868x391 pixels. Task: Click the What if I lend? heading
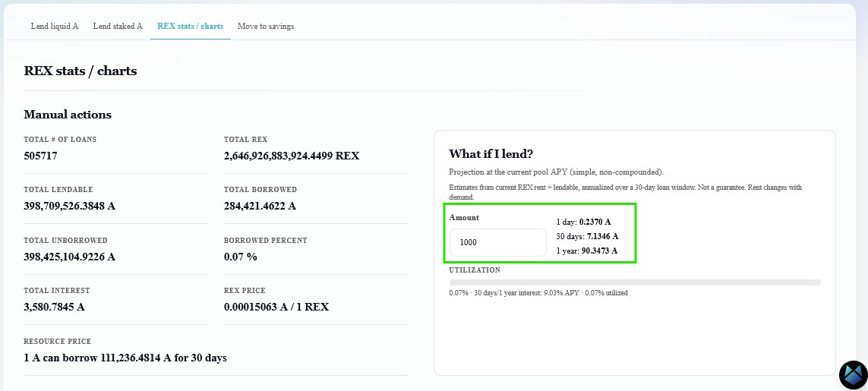491,154
